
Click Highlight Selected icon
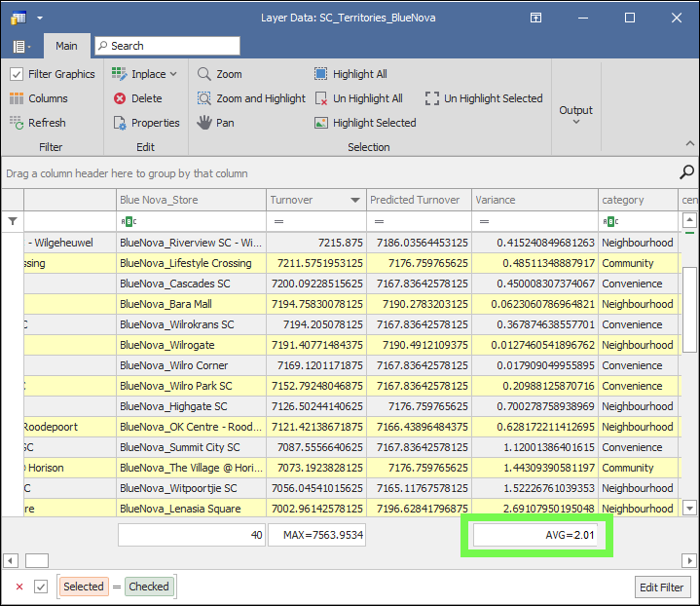click(321, 123)
